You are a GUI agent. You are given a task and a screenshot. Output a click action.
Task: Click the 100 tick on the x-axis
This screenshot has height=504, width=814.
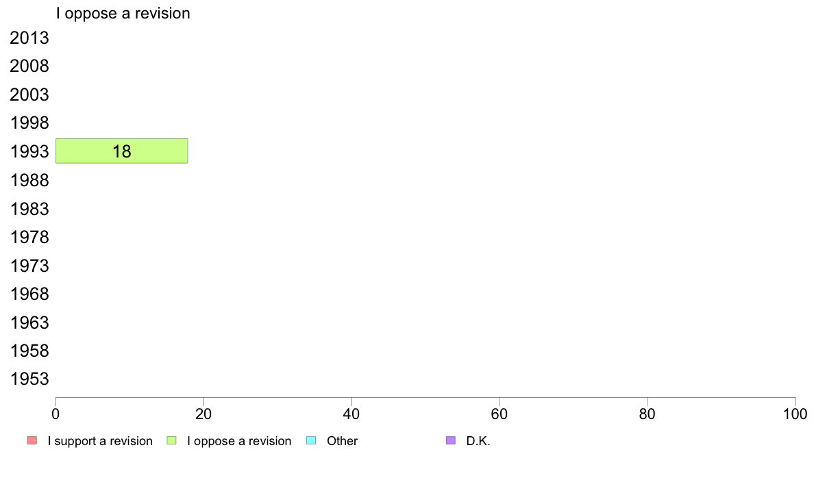[795, 414]
